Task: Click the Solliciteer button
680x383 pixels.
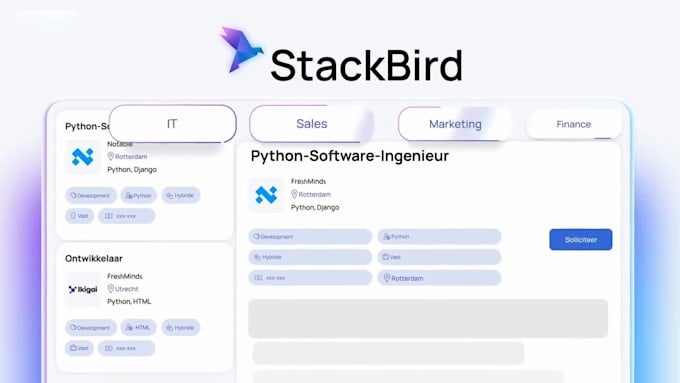Action: [x=581, y=239]
